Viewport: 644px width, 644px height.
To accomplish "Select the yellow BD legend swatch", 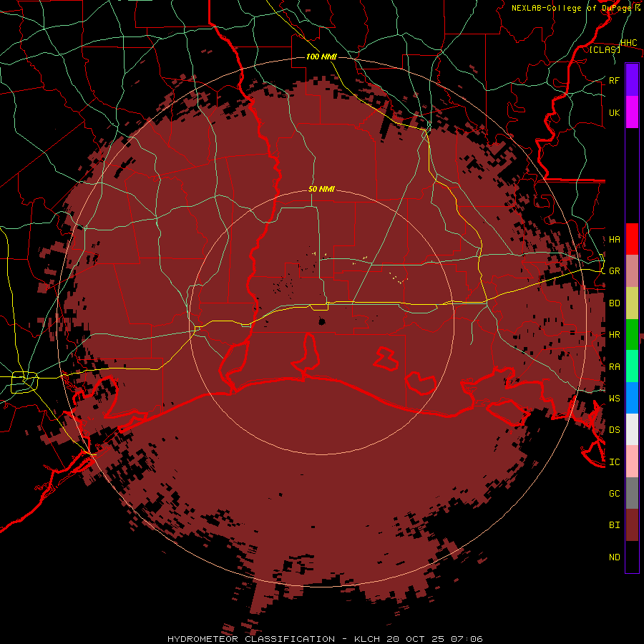I will (x=632, y=303).
